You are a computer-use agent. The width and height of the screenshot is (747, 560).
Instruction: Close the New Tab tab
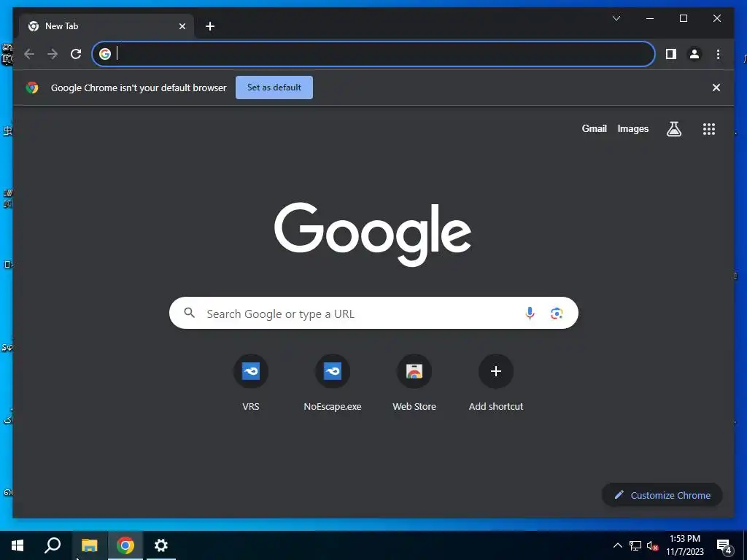(x=182, y=26)
